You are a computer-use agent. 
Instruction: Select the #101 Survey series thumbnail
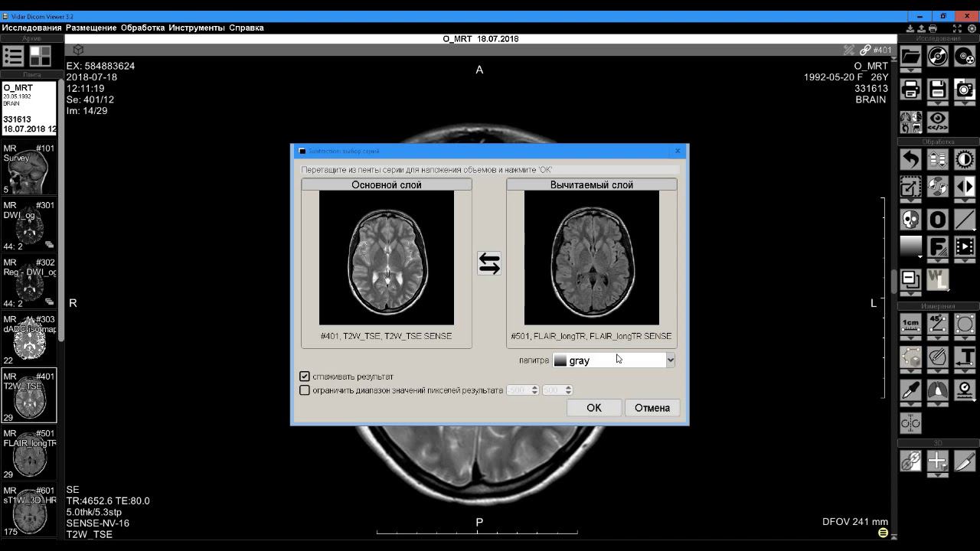(x=29, y=169)
